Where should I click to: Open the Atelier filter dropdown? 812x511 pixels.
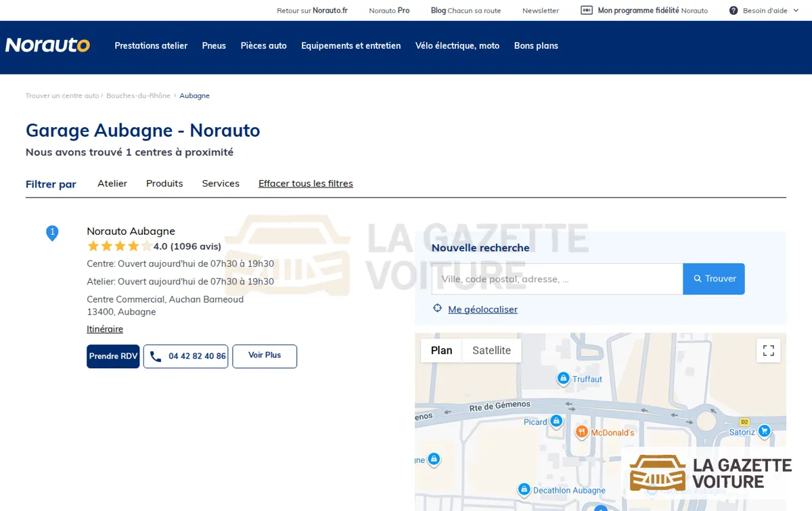tap(112, 183)
